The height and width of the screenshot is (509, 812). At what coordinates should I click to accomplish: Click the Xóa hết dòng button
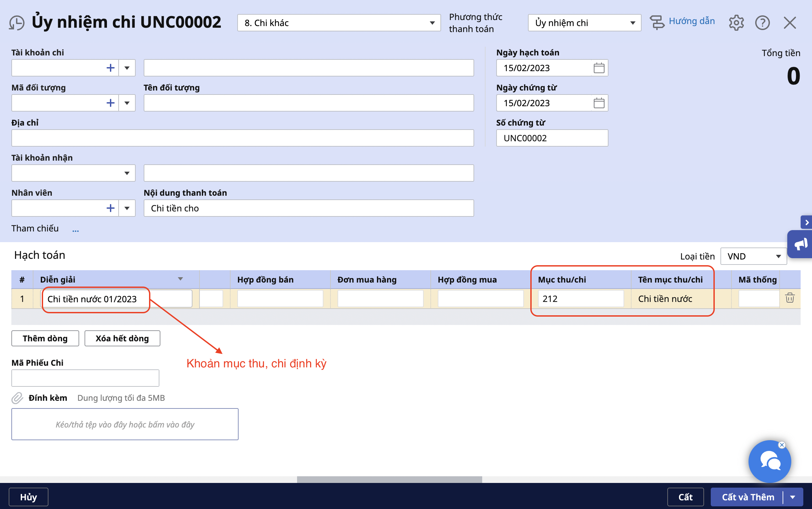pyautogui.click(x=122, y=338)
